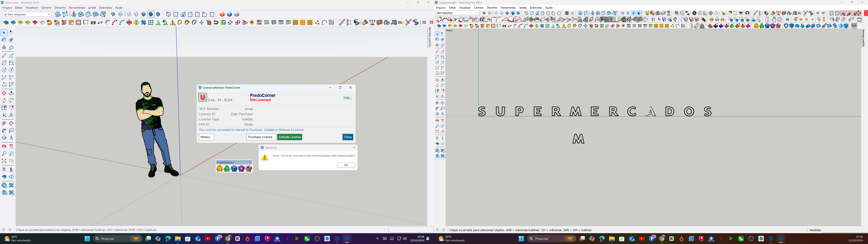Expand the 'Bandeja padrão' tray in SketchUp 2024
The width and height of the screenshot is (868, 244).
pos(430,37)
